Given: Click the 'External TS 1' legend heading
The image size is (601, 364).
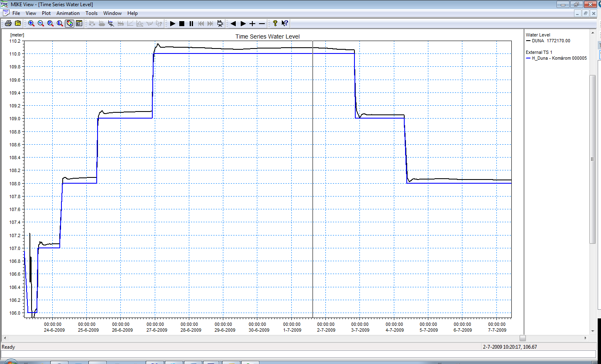Looking at the screenshot, I should coord(539,52).
